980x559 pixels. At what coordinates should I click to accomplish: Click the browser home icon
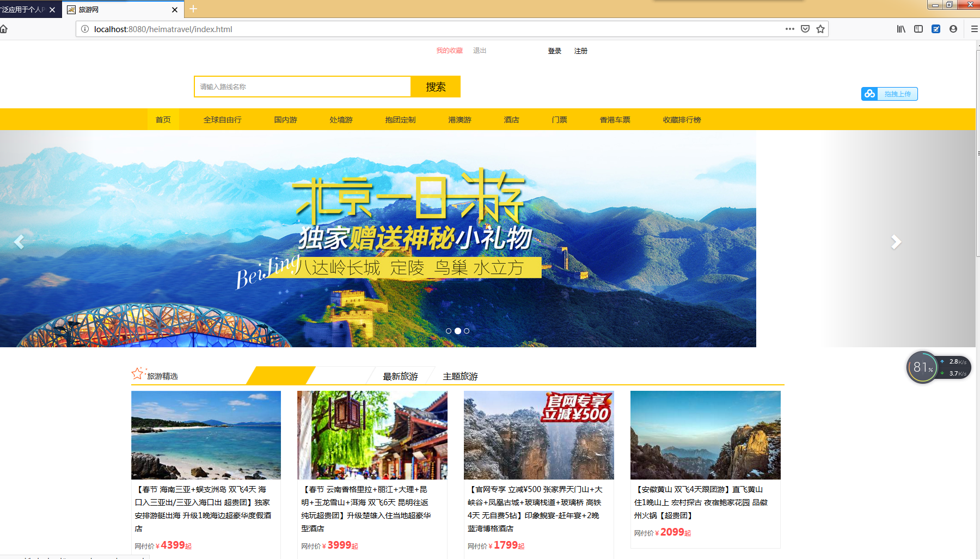pyautogui.click(x=3, y=29)
